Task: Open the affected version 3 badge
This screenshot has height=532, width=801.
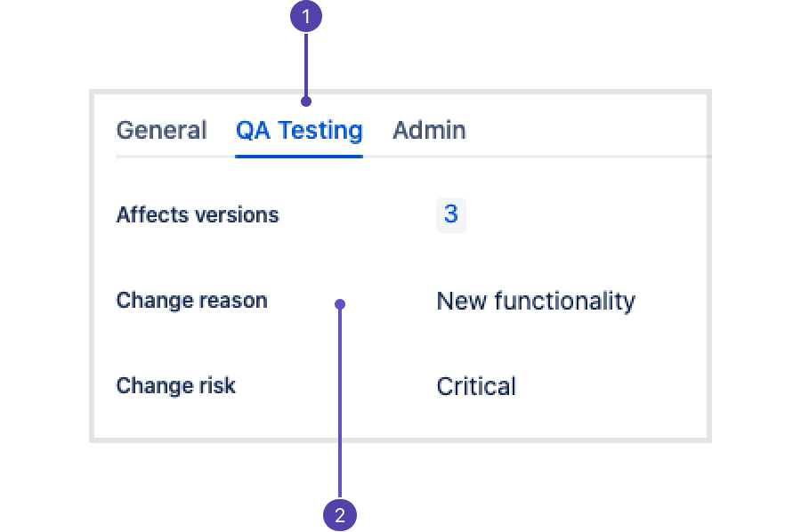Action: click(450, 214)
